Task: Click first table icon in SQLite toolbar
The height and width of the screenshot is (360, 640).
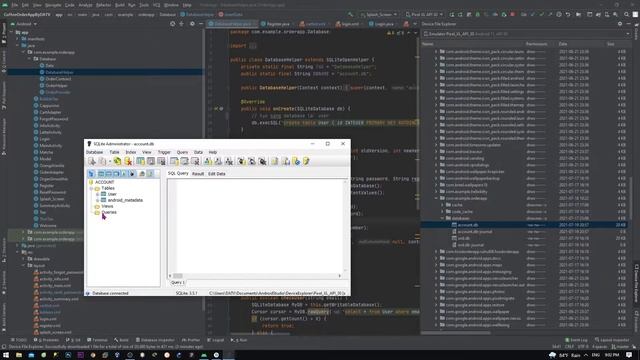Action: click(x=140, y=162)
